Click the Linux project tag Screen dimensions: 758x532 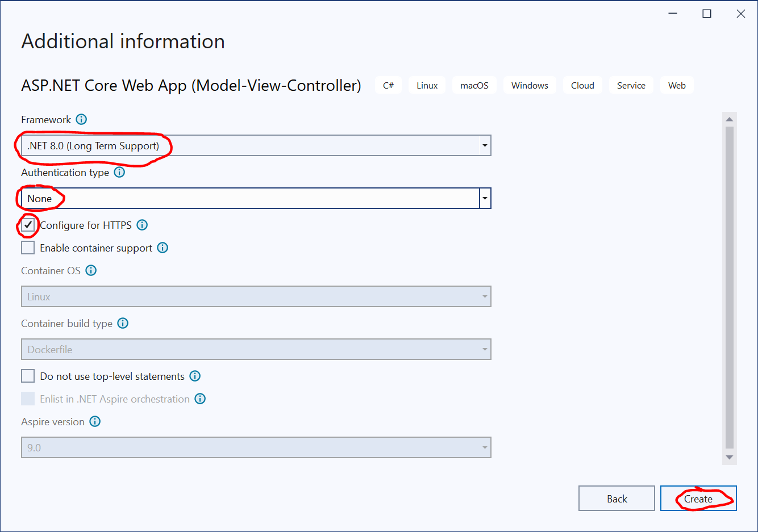click(x=427, y=85)
